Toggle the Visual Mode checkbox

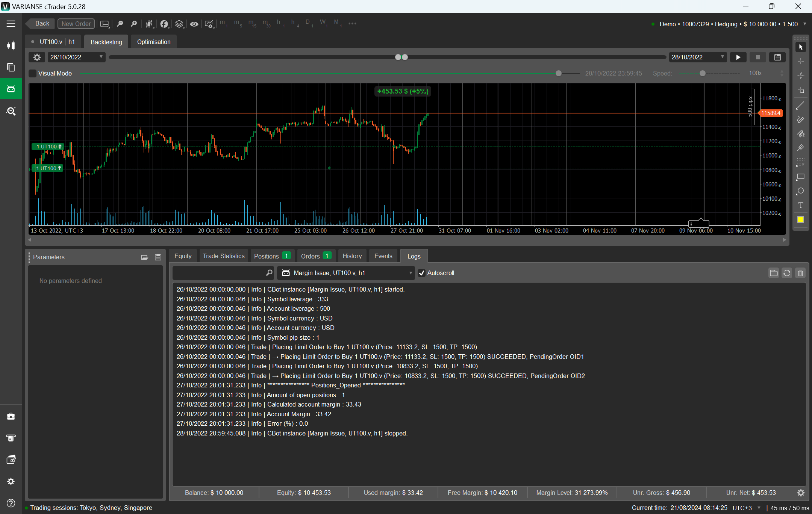pos(33,73)
